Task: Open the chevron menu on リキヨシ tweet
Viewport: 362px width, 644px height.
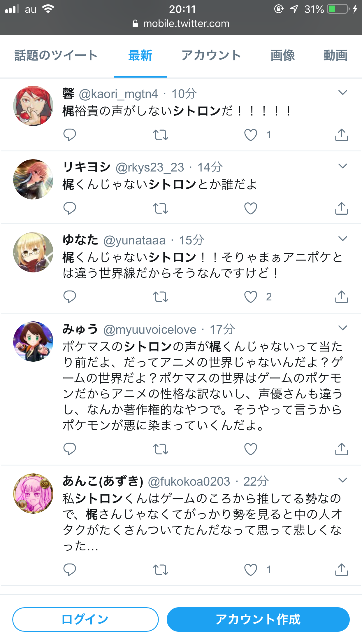Action: tap(343, 166)
